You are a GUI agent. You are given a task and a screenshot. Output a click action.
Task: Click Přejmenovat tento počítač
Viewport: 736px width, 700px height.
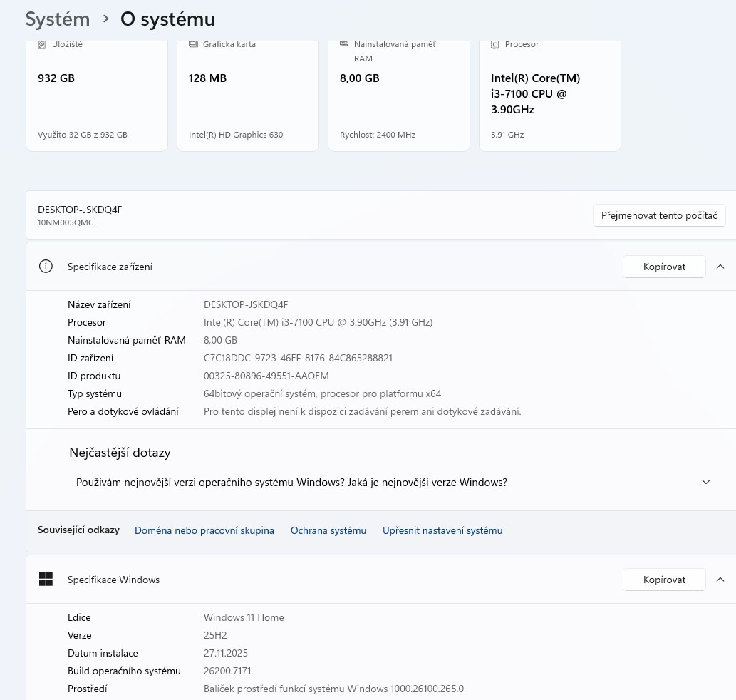coord(659,215)
